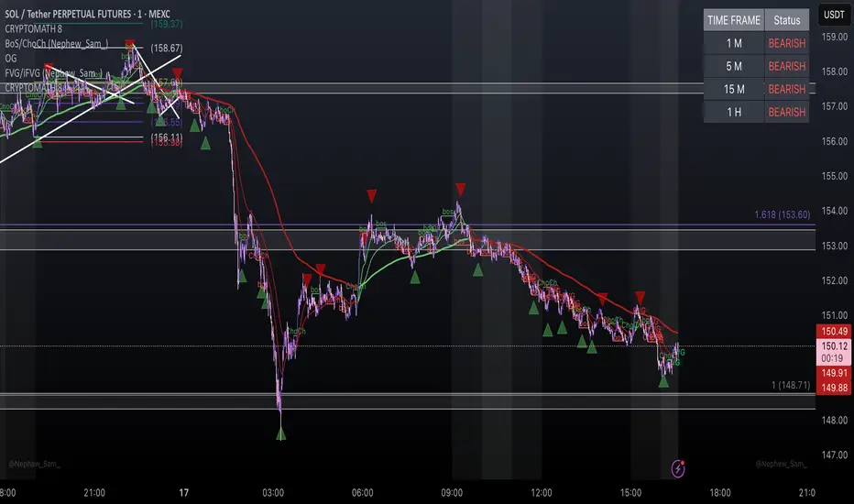Click the Status table header
This screenshot has width=854, height=504.
click(787, 20)
